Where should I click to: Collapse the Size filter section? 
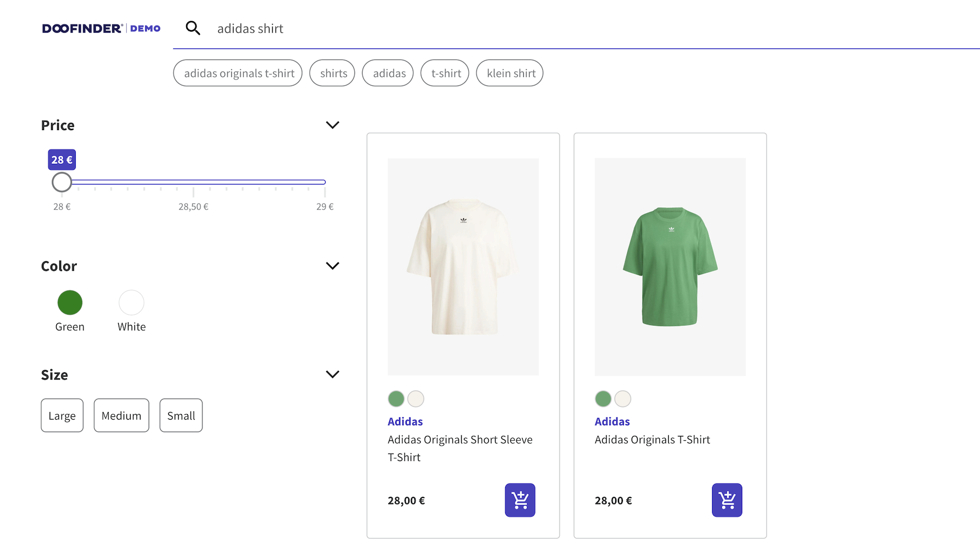tap(333, 374)
